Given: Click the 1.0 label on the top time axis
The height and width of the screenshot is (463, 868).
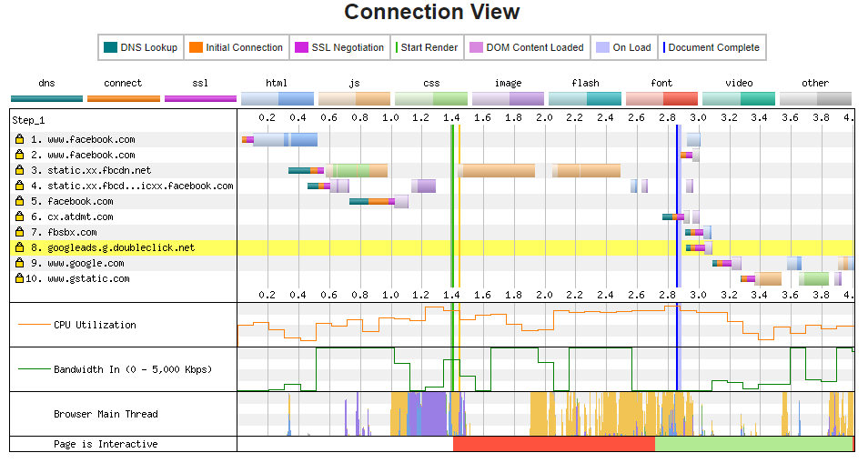Looking at the screenshot, I should click(x=390, y=117).
